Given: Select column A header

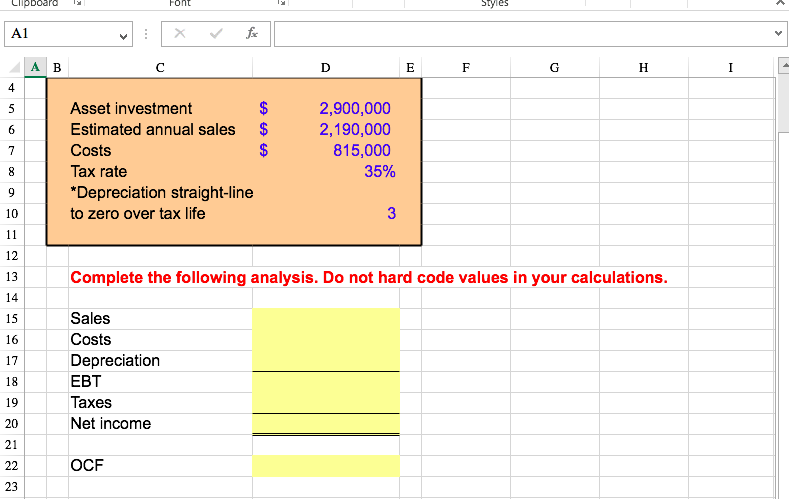Looking at the screenshot, I should click(35, 67).
